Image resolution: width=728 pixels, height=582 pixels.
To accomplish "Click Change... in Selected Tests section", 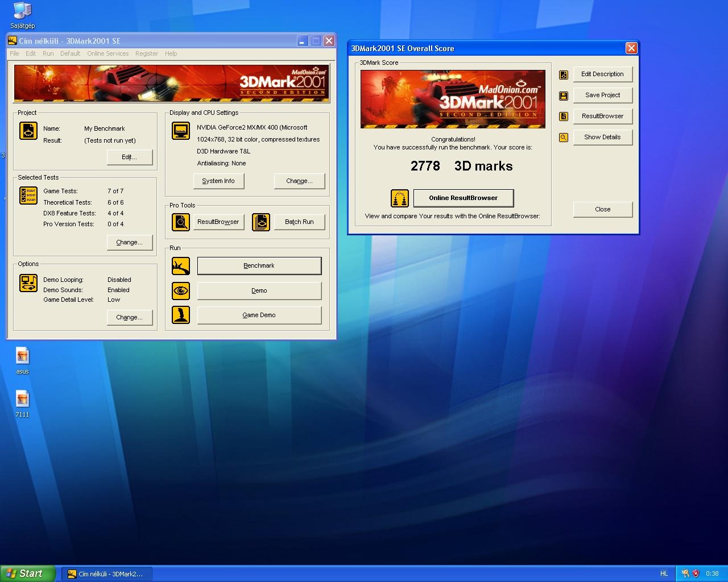I will (130, 242).
